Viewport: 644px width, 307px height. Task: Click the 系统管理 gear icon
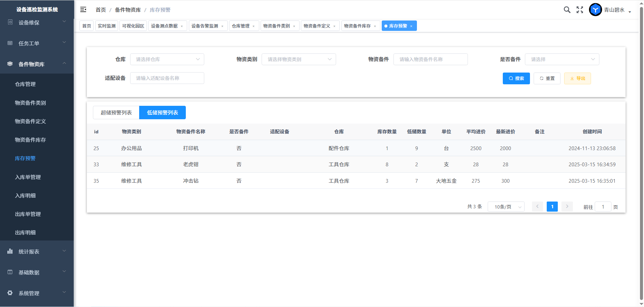coord(10,293)
